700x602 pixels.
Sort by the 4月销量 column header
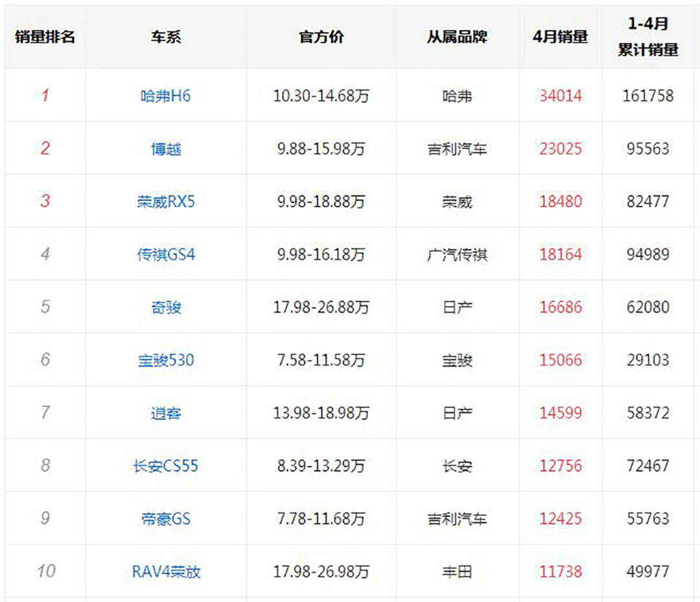(x=560, y=37)
